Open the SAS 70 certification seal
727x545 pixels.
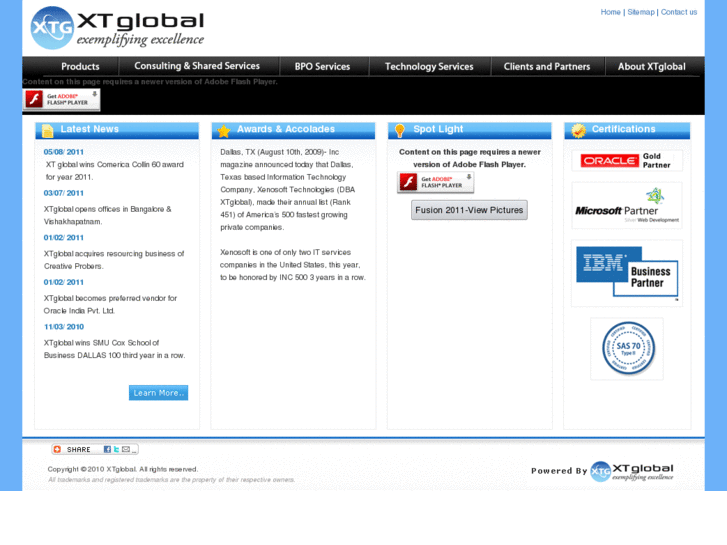[x=627, y=349]
